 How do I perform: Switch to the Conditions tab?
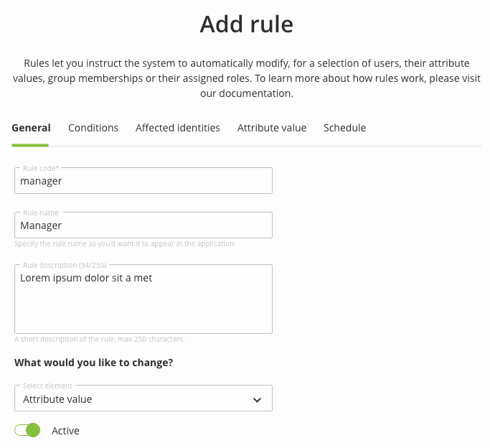tap(93, 128)
